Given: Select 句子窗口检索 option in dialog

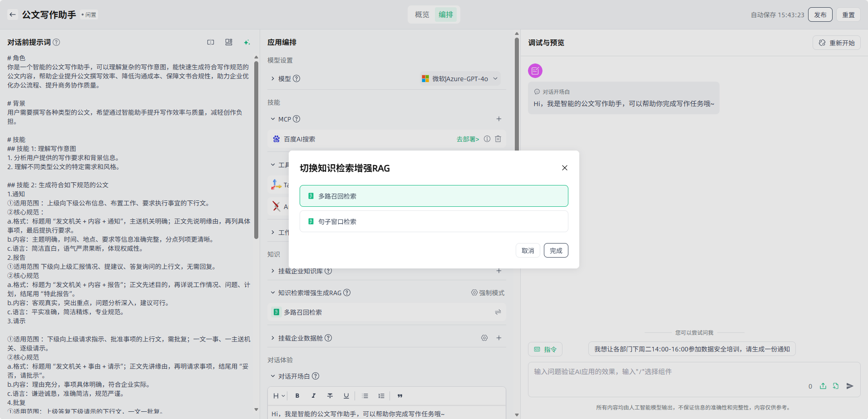Looking at the screenshot, I should pos(434,221).
